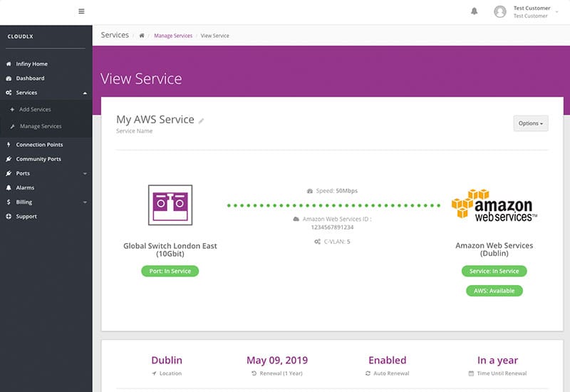This screenshot has height=392, width=570.
Task: Click the Infiny Home house icon
Action: (9, 64)
